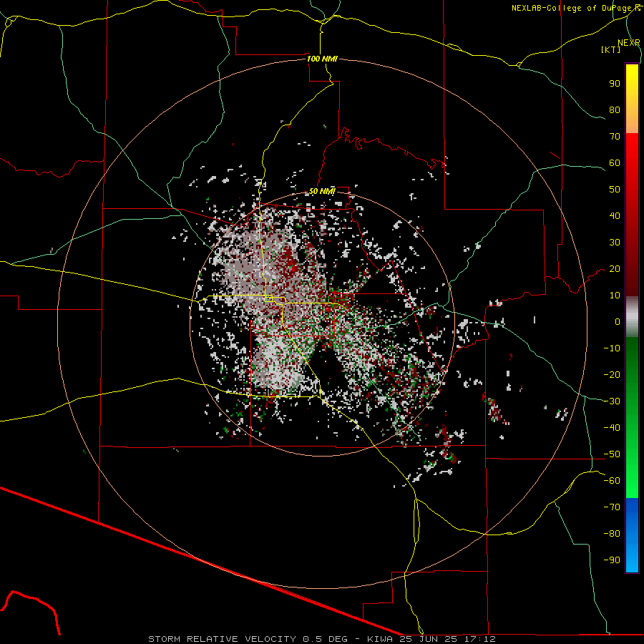Pick the gray zero-velocity color bar segment
Screen dimensions: 644x644
[x=632, y=317]
